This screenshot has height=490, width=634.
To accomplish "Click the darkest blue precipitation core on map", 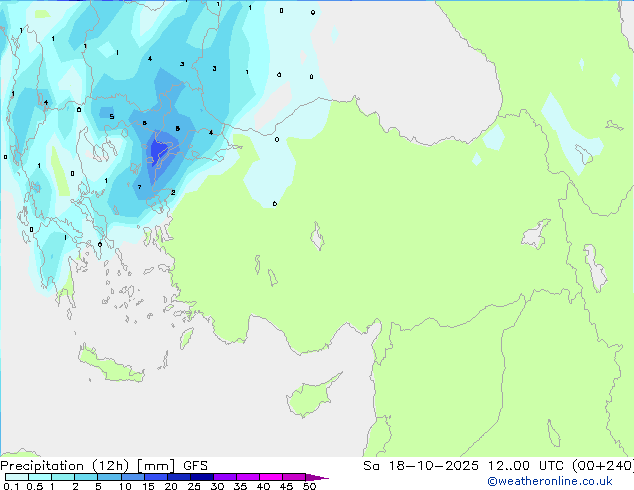I will (158, 152).
